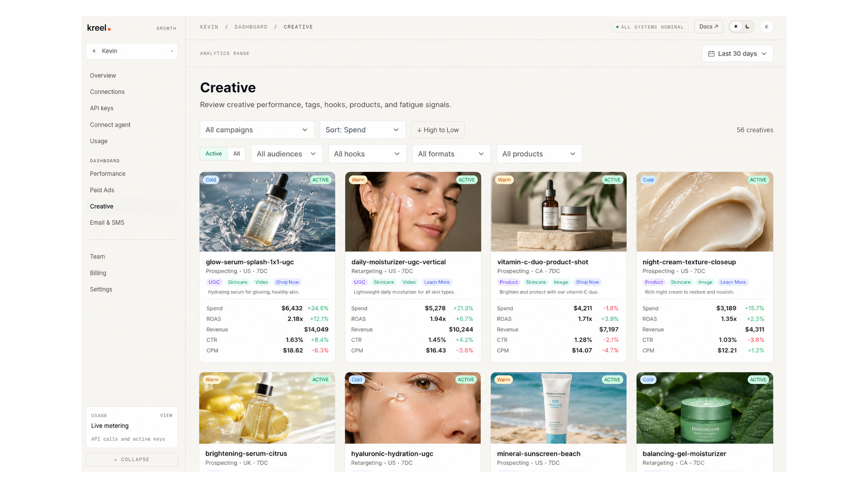The height and width of the screenshot is (488, 868).
Task: Click Cold badge on balancing-gel card
Action: click(648, 380)
